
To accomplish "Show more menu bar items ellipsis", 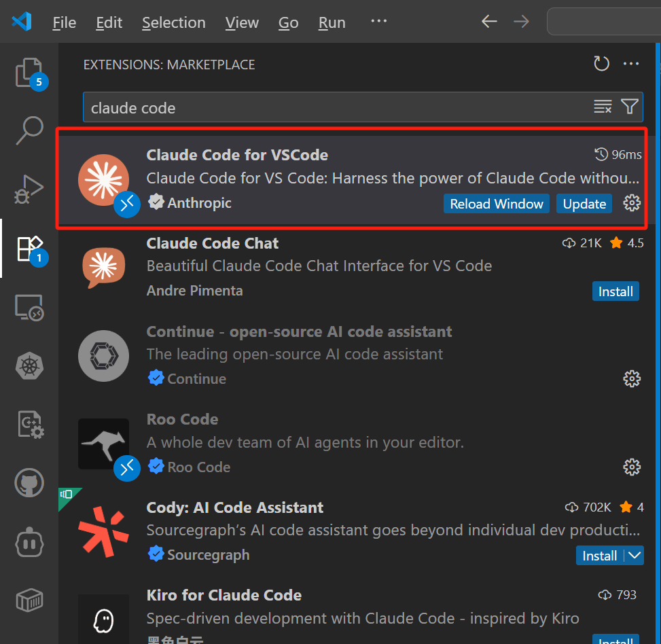I will pos(378,20).
